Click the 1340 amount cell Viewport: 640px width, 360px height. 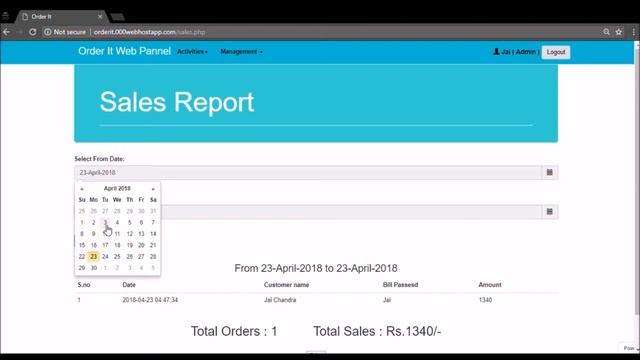tap(485, 300)
